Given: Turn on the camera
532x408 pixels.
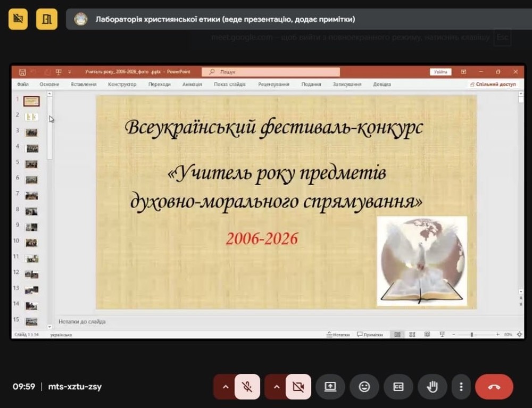Looking at the screenshot, I should click(x=298, y=387).
